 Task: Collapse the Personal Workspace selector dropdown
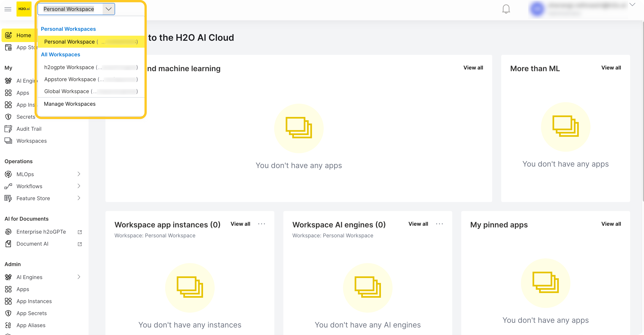click(x=108, y=9)
